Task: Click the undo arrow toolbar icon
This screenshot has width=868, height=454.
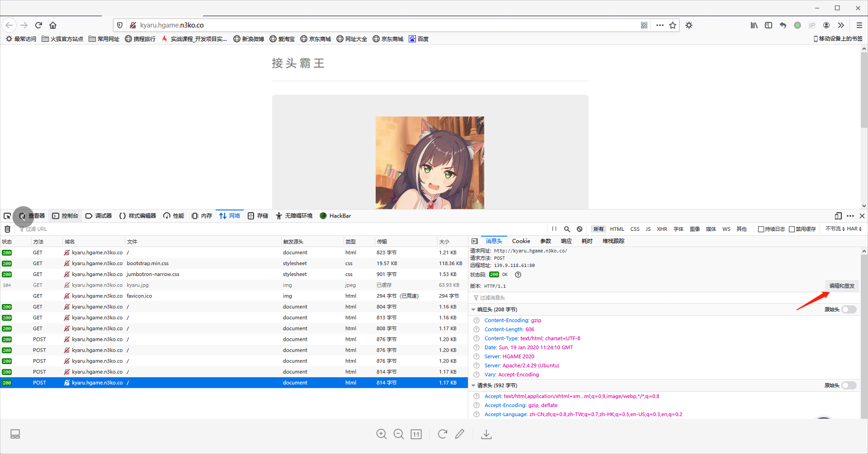Action: 783,25
